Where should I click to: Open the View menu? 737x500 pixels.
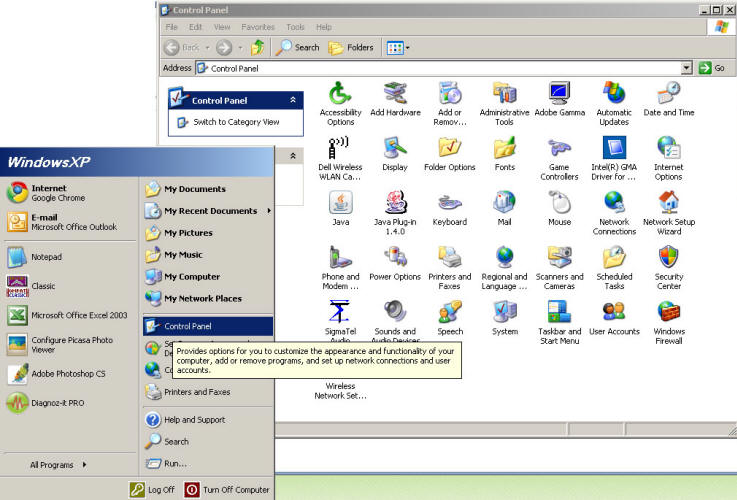[x=222, y=27]
